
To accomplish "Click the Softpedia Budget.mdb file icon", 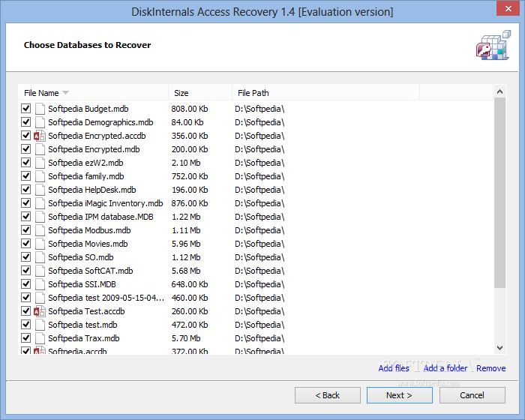I will pyautogui.click(x=40, y=109).
